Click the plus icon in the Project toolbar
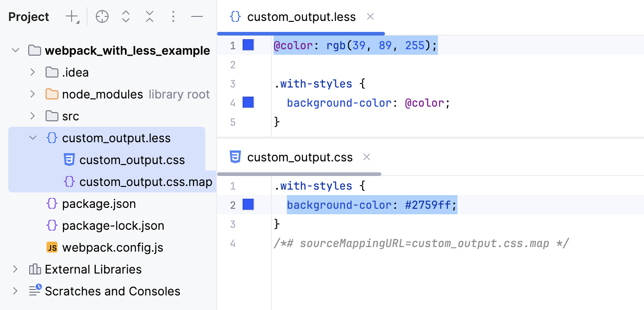644x310 pixels. [x=72, y=16]
